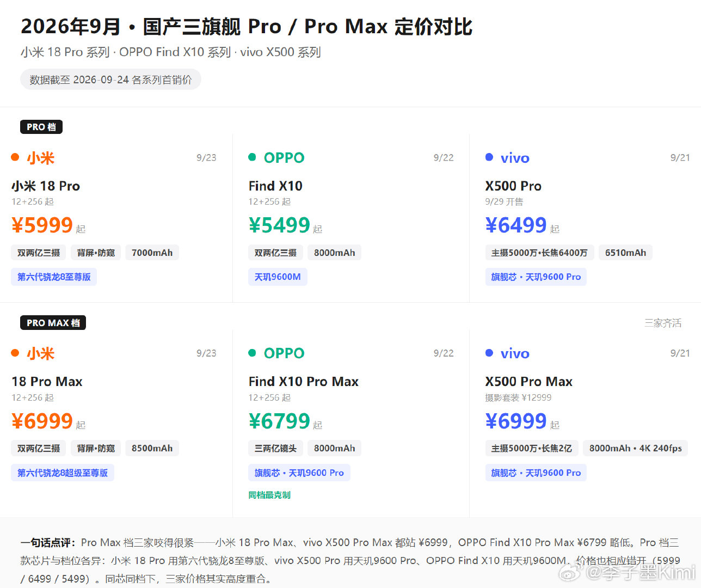Click the blue dot in X500 Pro Max card
The height and width of the screenshot is (588, 701).
(489, 353)
